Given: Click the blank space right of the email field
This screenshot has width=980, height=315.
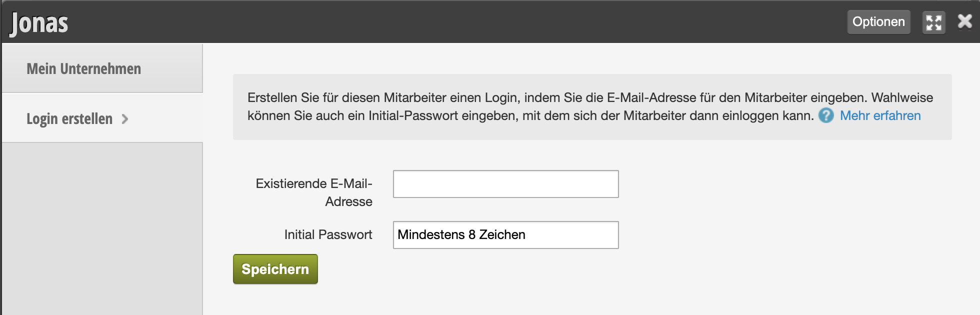Looking at the screenshot, I should (x=775, y=184).
